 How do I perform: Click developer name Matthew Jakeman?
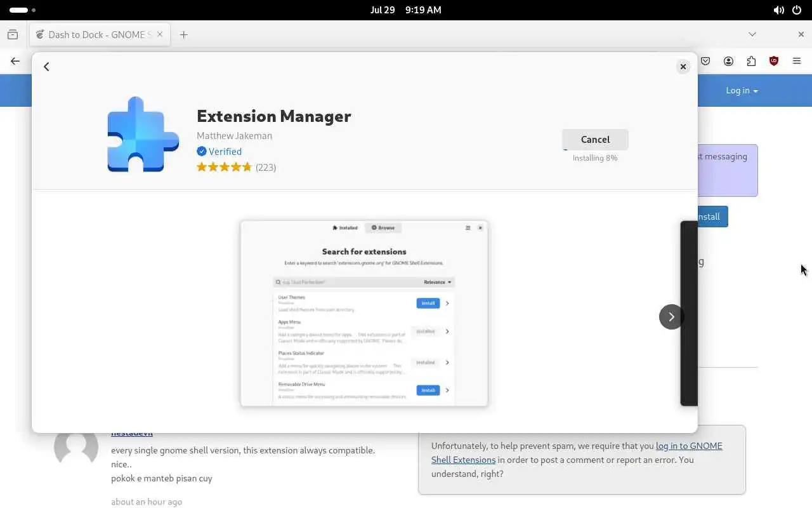pyautogui.click(x=234, y=135)
